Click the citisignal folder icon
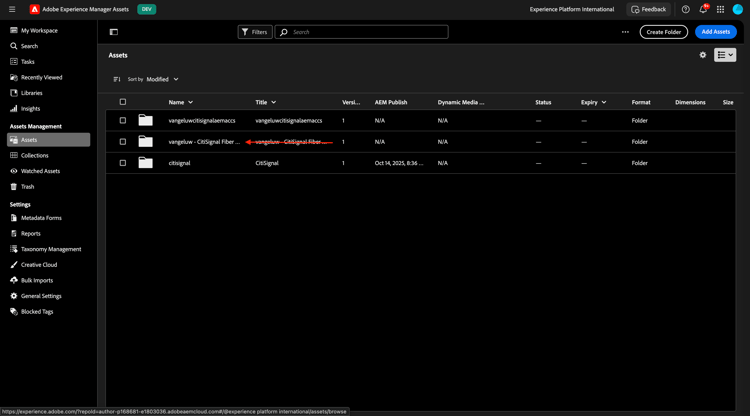The image size is (750, 416). pyautogui.click(x=145, y=163)
